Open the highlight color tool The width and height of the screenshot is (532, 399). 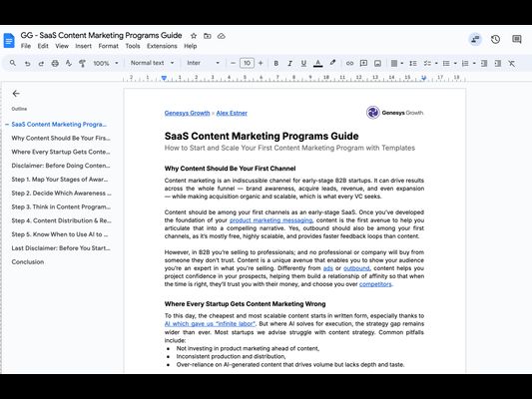coord(332,63)
